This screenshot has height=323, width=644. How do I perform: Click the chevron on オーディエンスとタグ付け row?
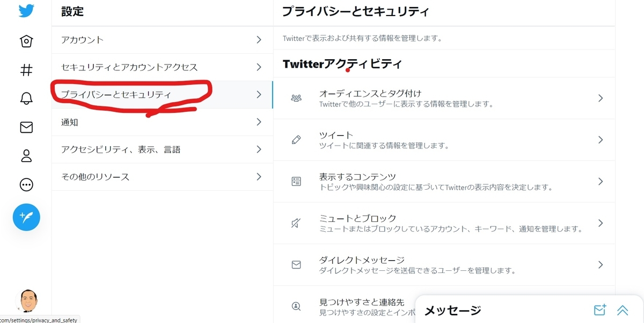pos(601,98)
